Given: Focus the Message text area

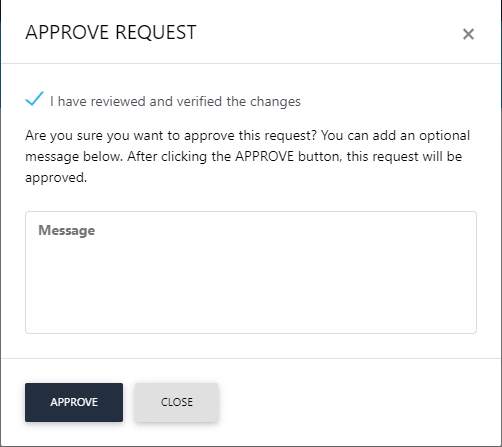Looking at the screenshot, I should pyautogui.click(x=251, y=272).
